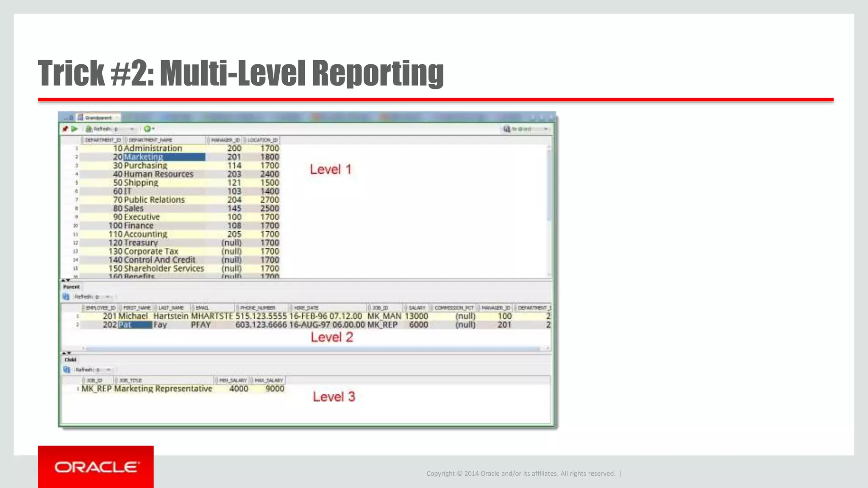Click the SALARY column header

click(416, 308)
